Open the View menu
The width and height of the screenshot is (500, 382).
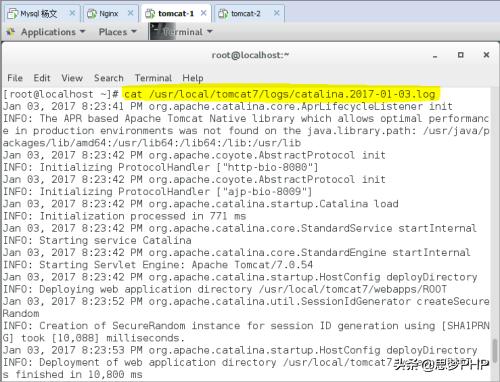[72, 78]
